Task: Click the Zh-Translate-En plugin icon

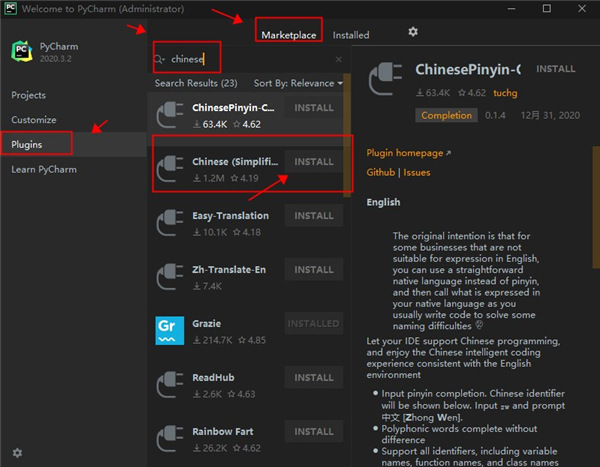Action: pyautogui.click(x=170, y=277)
